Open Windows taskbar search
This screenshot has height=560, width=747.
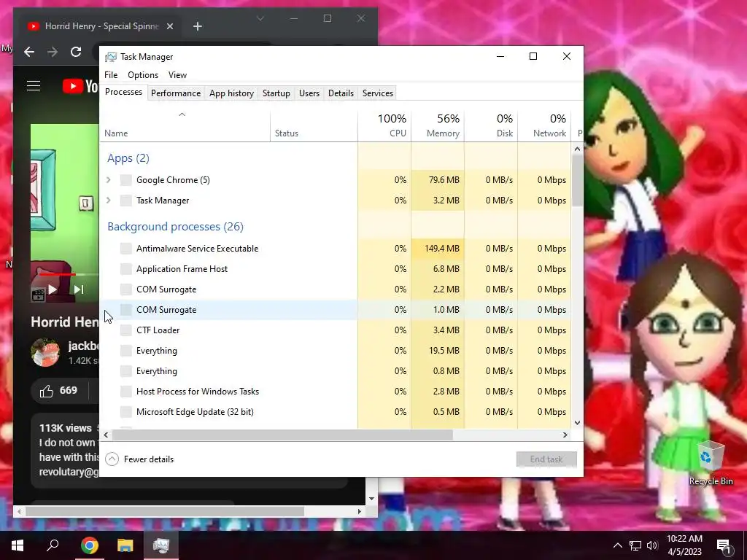pyautogui.click(x=53, y=545)
